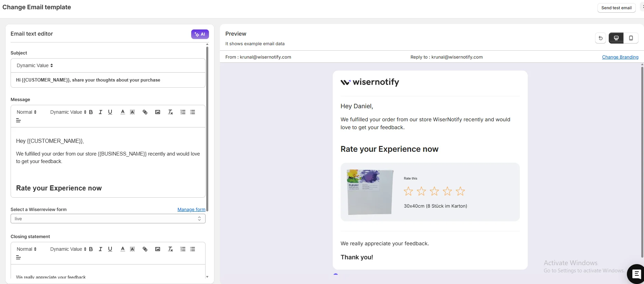Click 'Hey {{CUSTOMER_NAME}},' line in editor
The width and height of the screenshot is (644, 284).
[50, 141]
